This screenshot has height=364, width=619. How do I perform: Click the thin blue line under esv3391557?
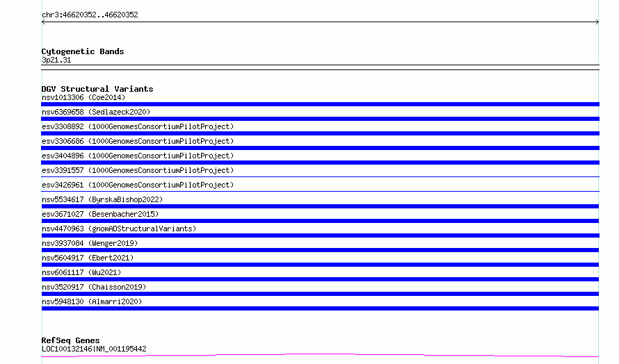click(x=320, y=176)
